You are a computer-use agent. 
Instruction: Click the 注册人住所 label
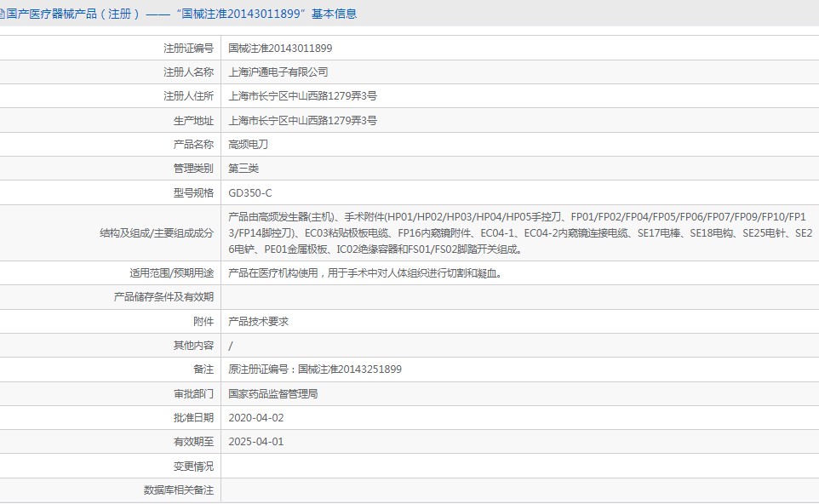[x=188, y=96]
